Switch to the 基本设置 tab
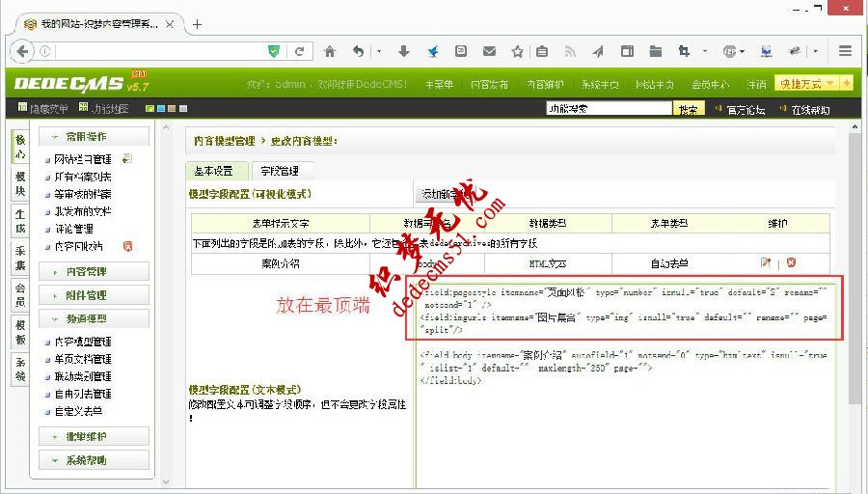868x494 pixels. 215,171
